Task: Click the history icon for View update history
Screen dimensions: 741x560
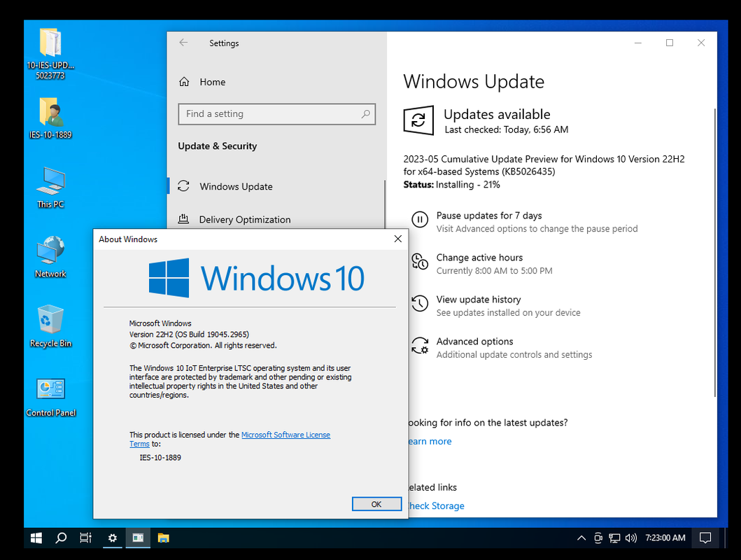Action: pyautogui.click(x=420, y=303)
